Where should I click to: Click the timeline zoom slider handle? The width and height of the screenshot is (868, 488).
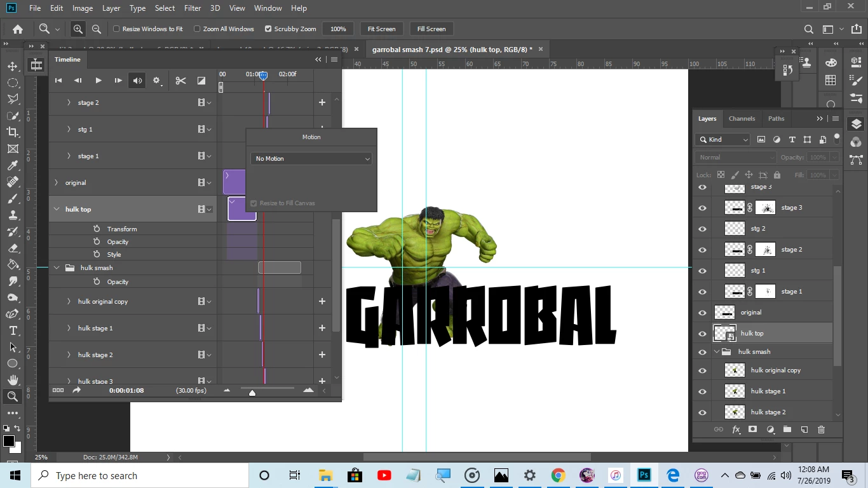[x=252, y=393]
